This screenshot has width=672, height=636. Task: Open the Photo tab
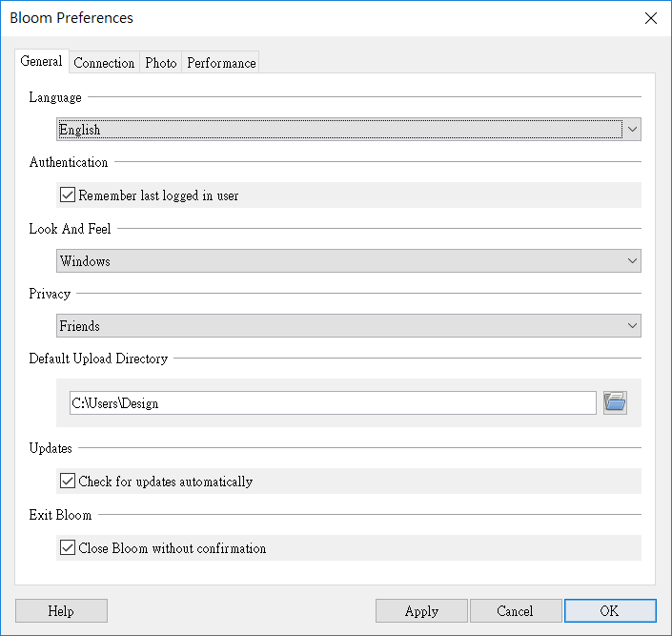(x=160, y=63)
